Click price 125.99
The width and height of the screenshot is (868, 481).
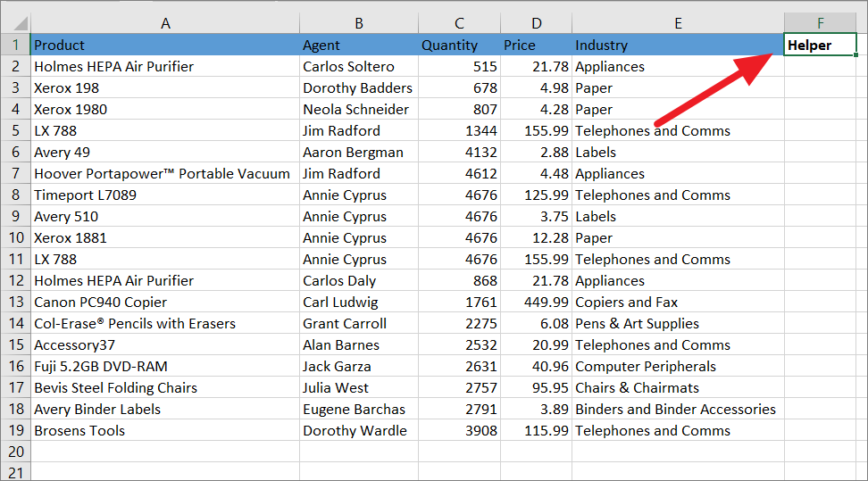tap(537, 195)
